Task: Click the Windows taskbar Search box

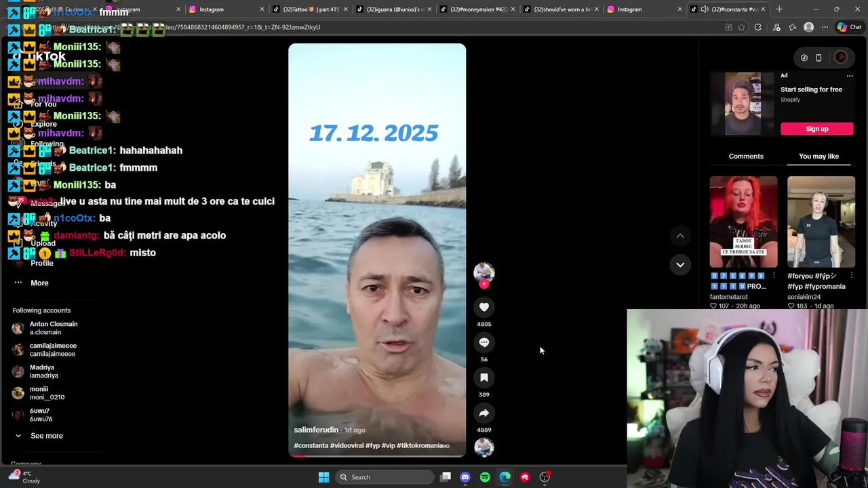Action: 384,477
